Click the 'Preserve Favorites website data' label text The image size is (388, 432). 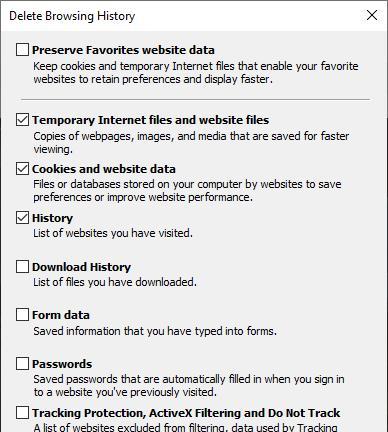point(123,50)
